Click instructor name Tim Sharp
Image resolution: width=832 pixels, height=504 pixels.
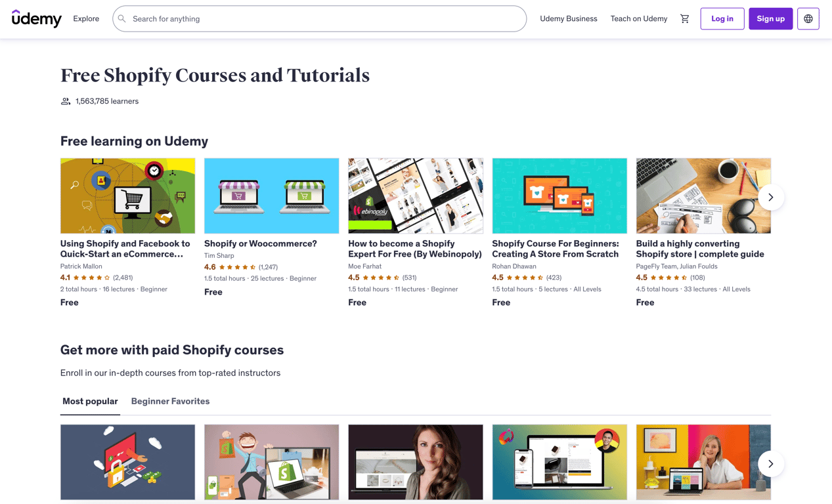tap(219, 256)
